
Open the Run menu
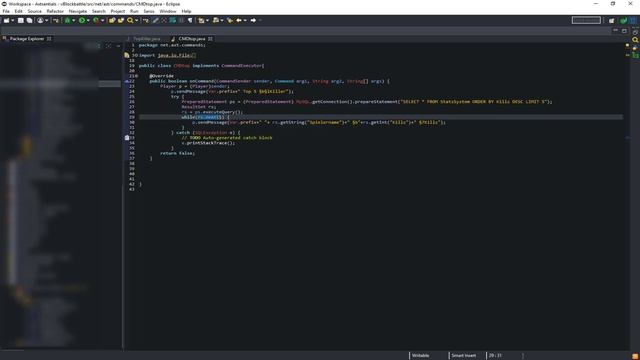click(134, 11)
